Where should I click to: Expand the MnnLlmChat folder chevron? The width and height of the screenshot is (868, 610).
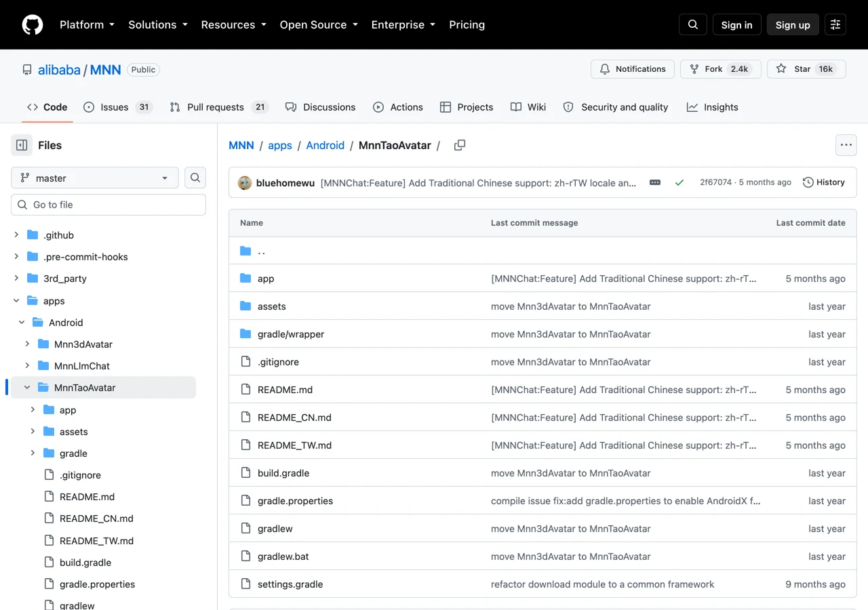coord(27,366)
